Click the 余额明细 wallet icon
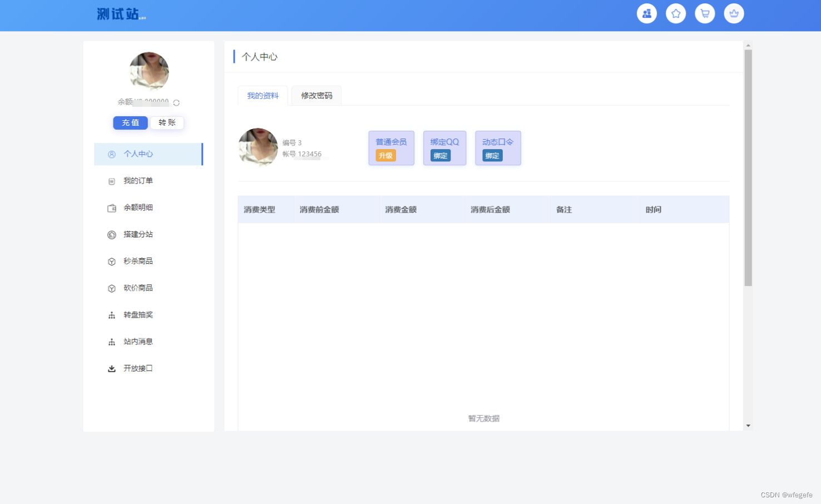Screen dimensions: 821x504 tap(111, 207)
